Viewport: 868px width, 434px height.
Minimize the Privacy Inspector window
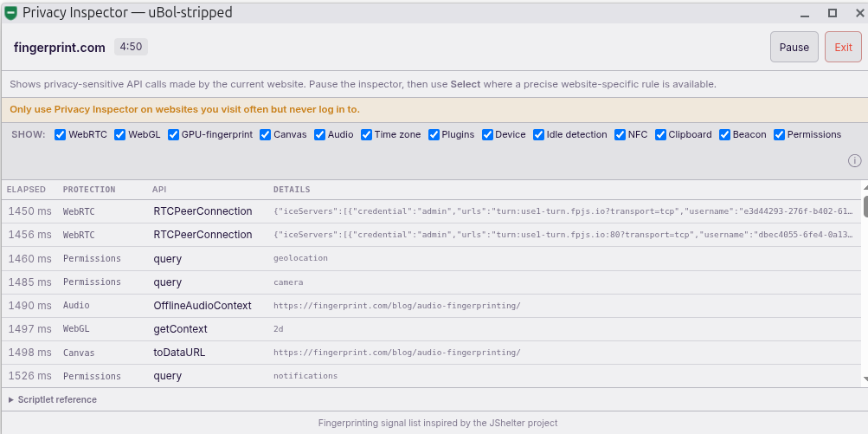click(804, 13)
